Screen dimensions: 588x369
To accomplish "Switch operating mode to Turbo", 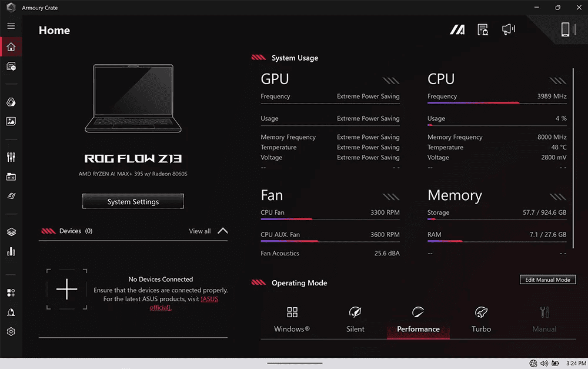I will pyautogui.click(x=481, y=320).
